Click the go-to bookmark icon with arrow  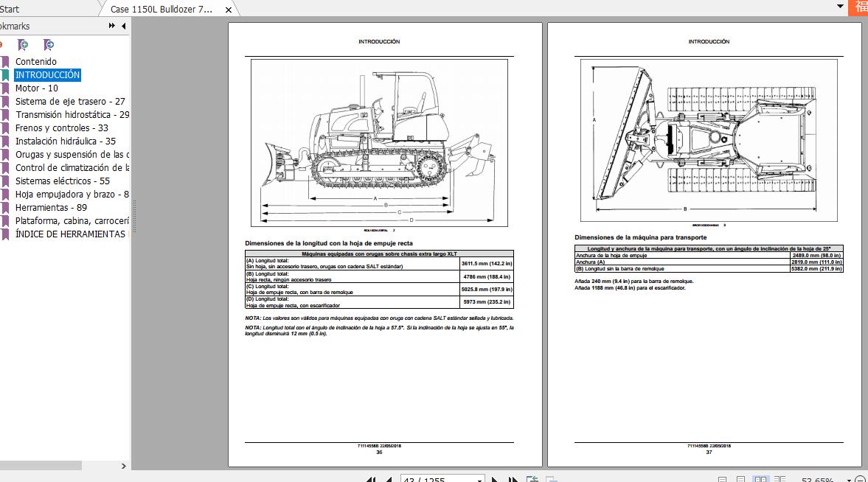49,45
